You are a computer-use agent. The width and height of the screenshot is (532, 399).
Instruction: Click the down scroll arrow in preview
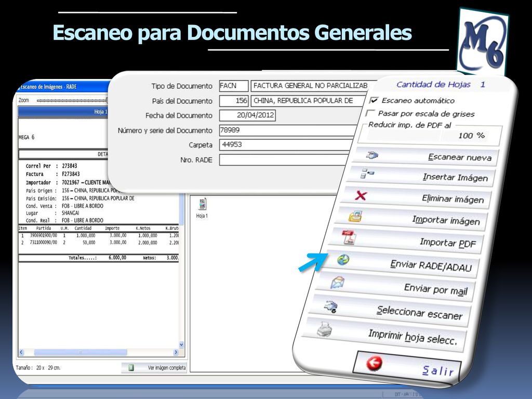pos(181,345)
